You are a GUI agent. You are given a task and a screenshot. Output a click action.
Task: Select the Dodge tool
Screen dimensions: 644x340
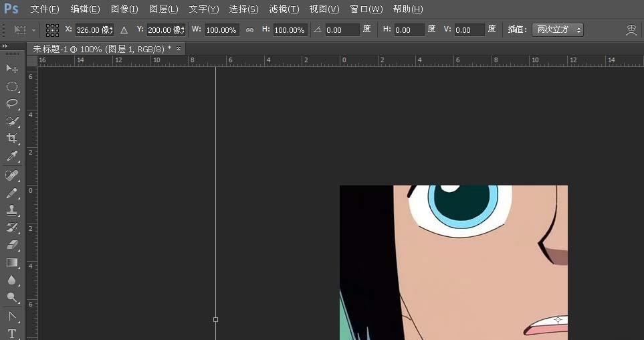click(12, 297)
